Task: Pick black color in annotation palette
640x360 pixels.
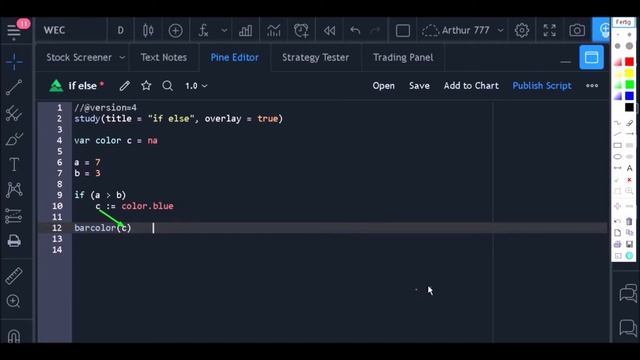Action: (x=629, y=107)
